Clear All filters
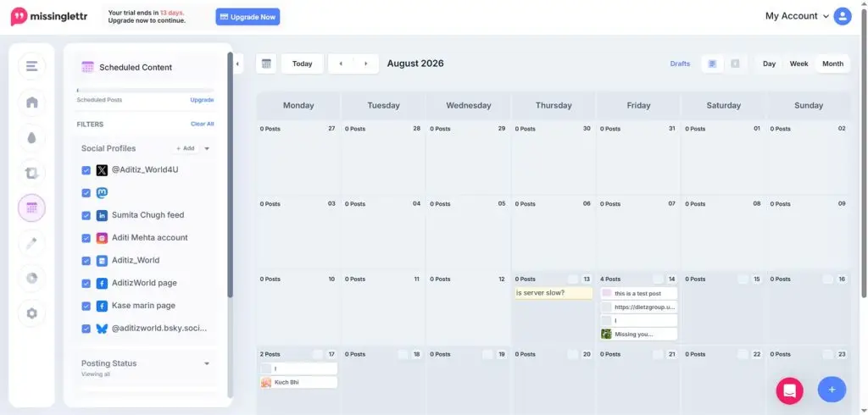Image resolution: width=868 pixels, height=415 pixels. 202,124
